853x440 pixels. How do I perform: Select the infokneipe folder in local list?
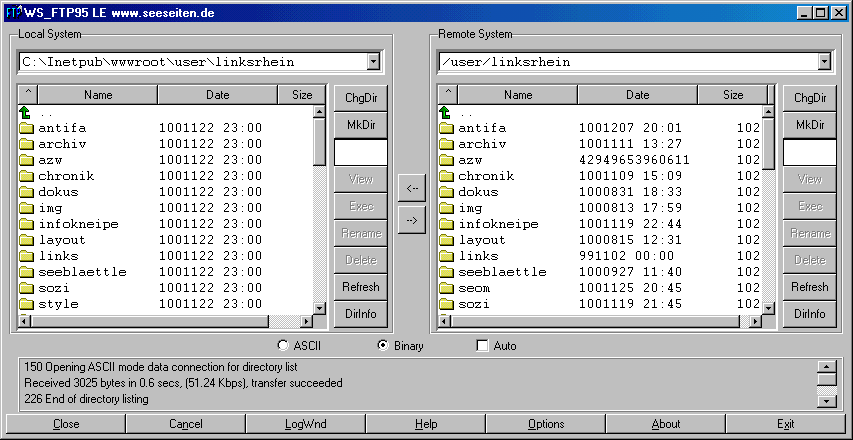pos(78,224)
